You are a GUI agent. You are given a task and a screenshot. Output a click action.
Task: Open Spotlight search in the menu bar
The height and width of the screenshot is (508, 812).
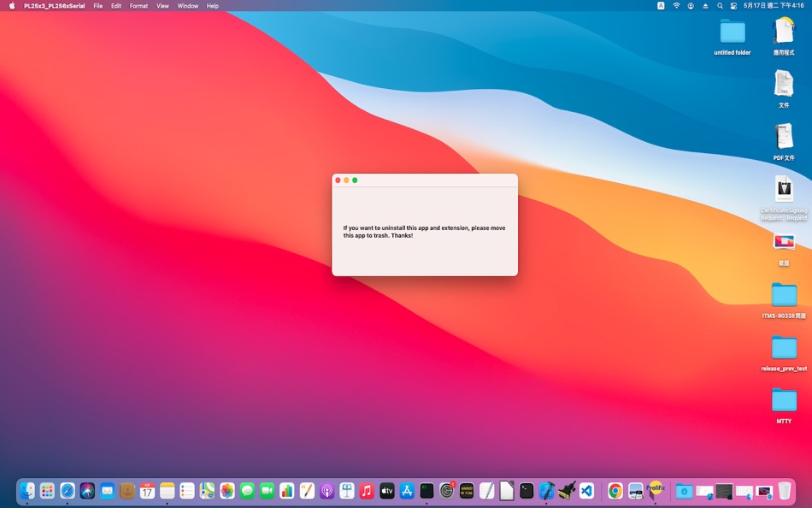[720, 6]
